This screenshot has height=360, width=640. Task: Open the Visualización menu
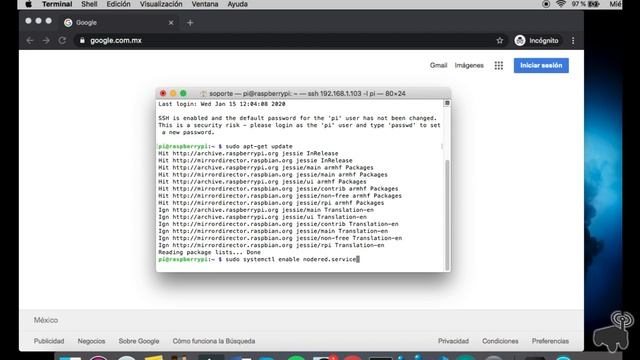161,4
